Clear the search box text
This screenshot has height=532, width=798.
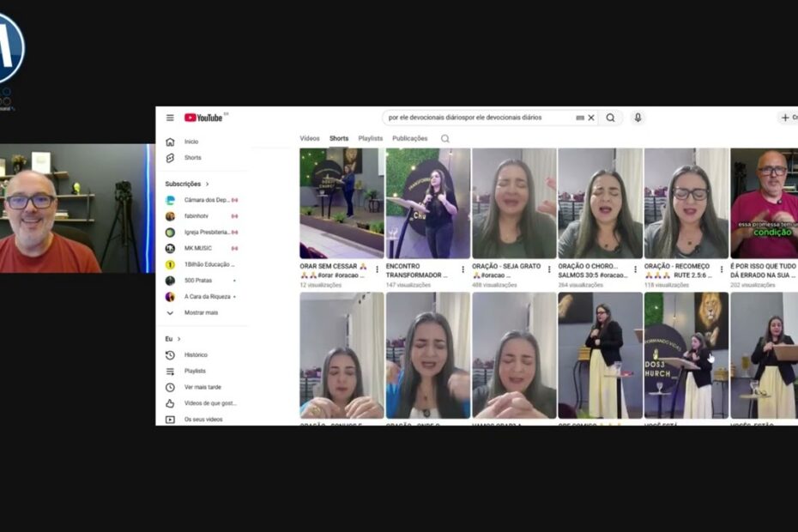pos(591,118)
